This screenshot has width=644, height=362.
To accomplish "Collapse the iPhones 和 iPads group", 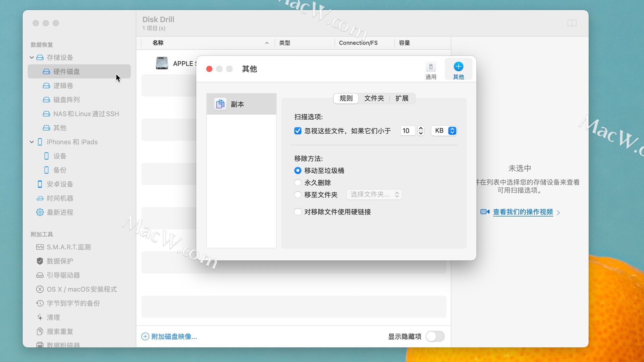I will (x=32, y=142).
